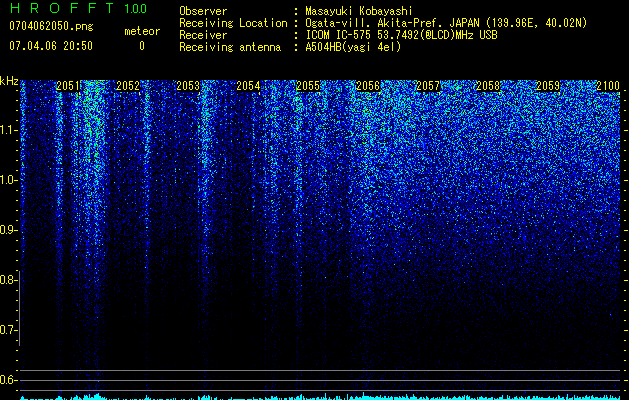Viewport: 629px width, 400px height.
Task: Click the 2053 time marker
Action: (x=188, y=86)
